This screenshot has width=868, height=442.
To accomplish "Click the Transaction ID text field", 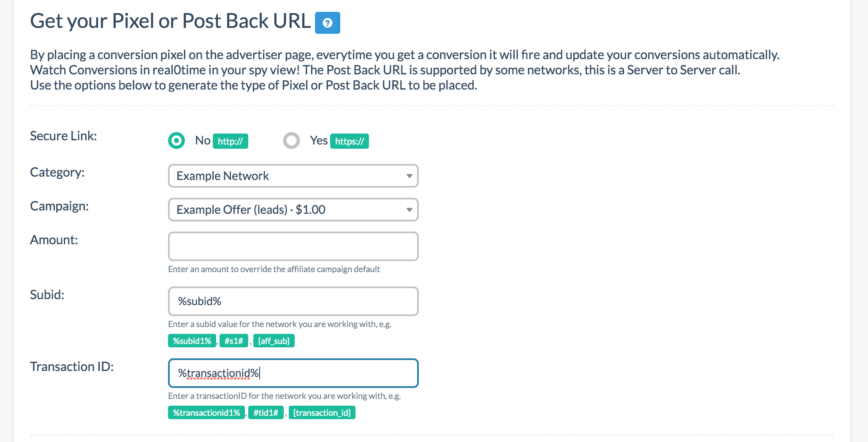I will pyautogui.click(x=293, y=373).
